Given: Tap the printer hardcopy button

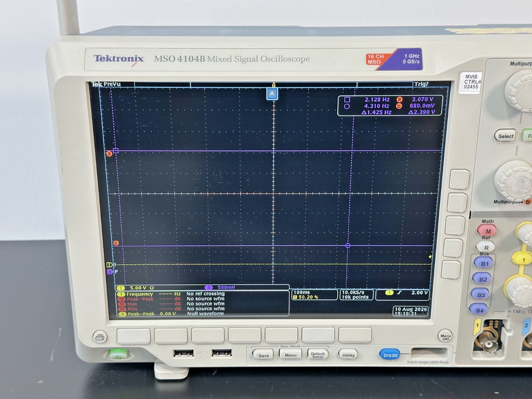Looking at the screenshot, I should coord(100,337).
